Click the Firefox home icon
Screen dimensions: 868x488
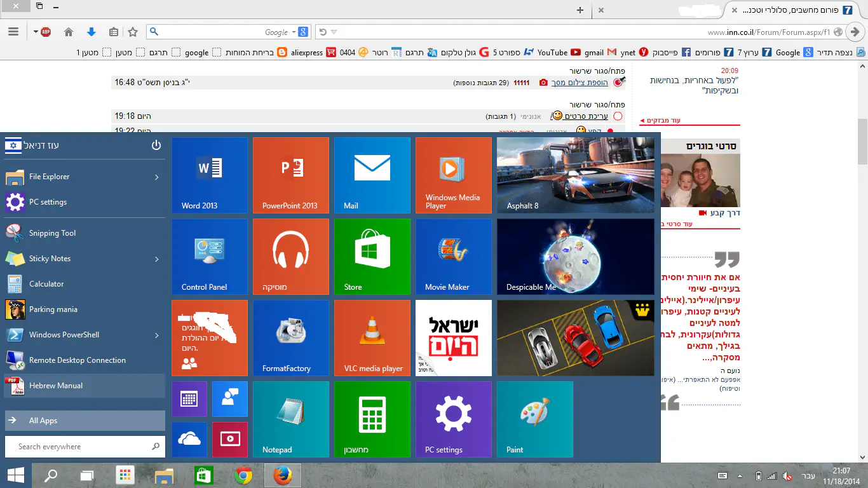(69, 32)
